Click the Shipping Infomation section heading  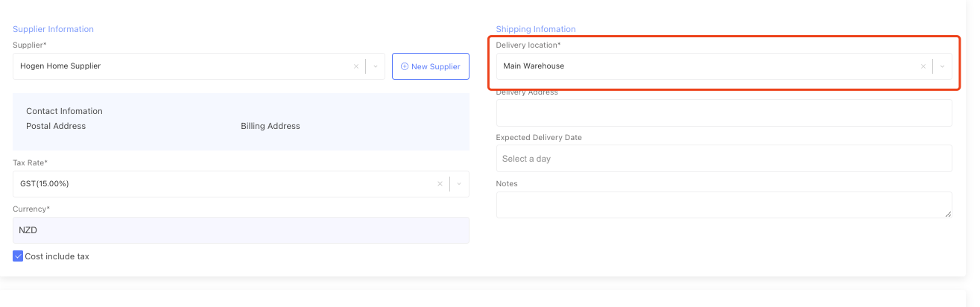(x=536, y=29)
